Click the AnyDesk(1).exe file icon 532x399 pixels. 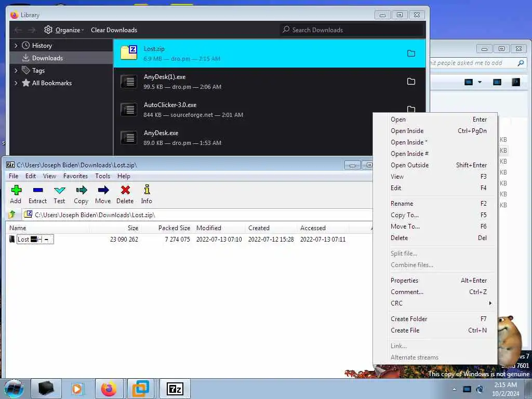[x=129, y=82]
